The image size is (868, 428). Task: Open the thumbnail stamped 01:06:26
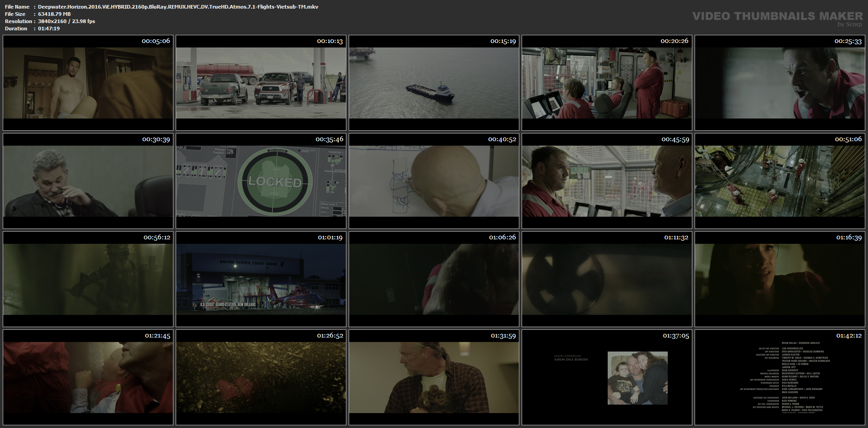434,279
